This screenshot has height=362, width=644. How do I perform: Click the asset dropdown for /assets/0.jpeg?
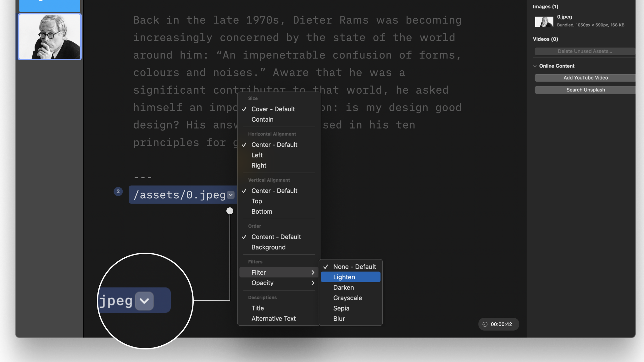(231, 194)
